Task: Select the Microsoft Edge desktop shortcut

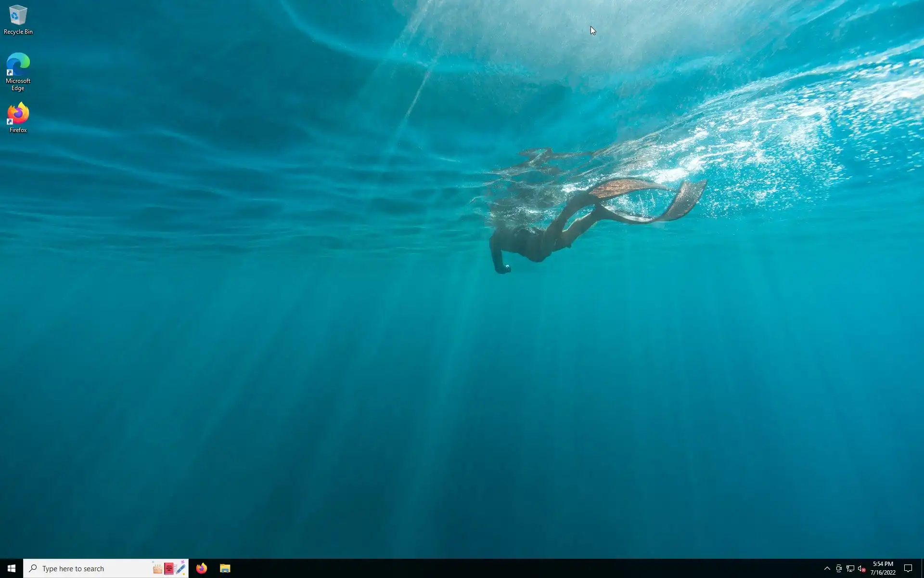Action: 18,64
